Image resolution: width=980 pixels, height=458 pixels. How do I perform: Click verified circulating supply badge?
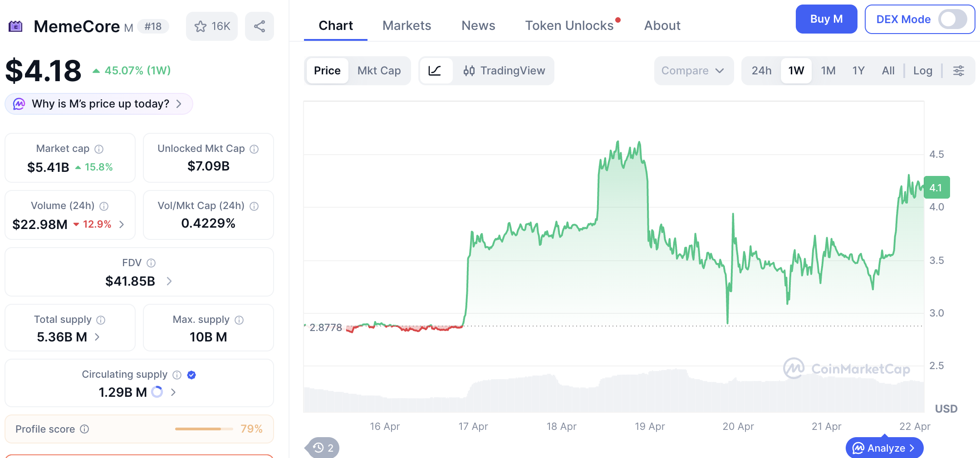tap(191, 375)
